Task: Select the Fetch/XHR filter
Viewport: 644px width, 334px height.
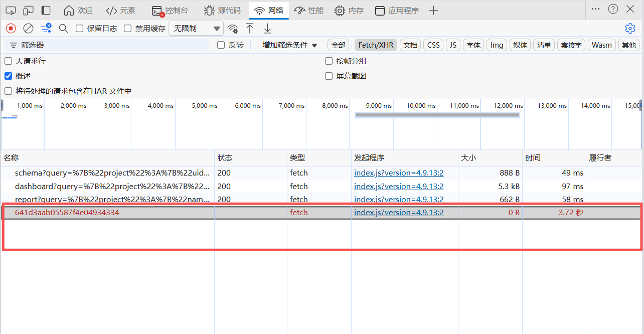Action: pyautogui.click(x=375, y=45)
